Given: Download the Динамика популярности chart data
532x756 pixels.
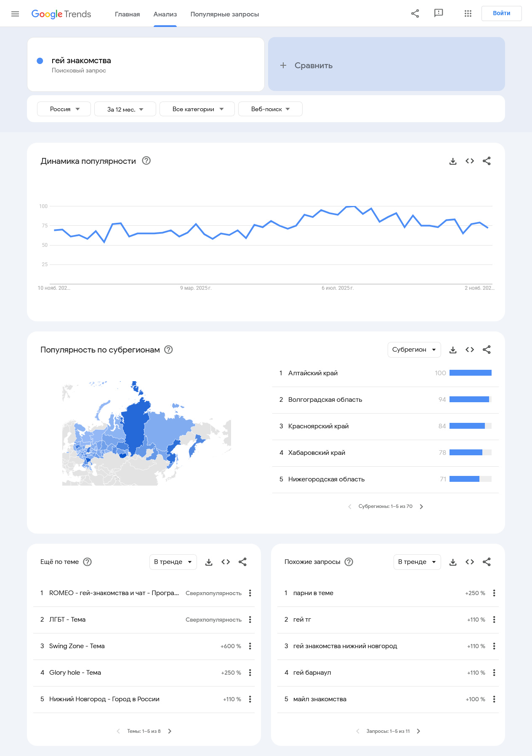Looking at the screenshot, I should 453,161.
